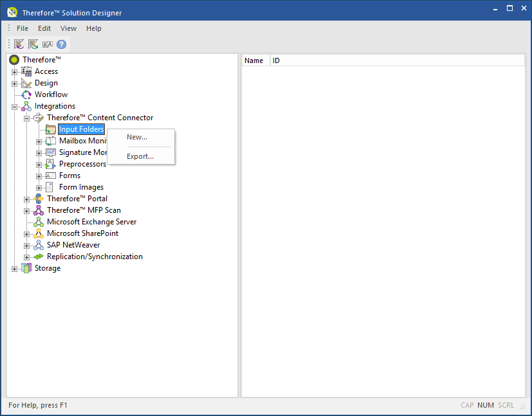Click the Therefore Content Connector icon
532x416 pixels.
(38, 118)
